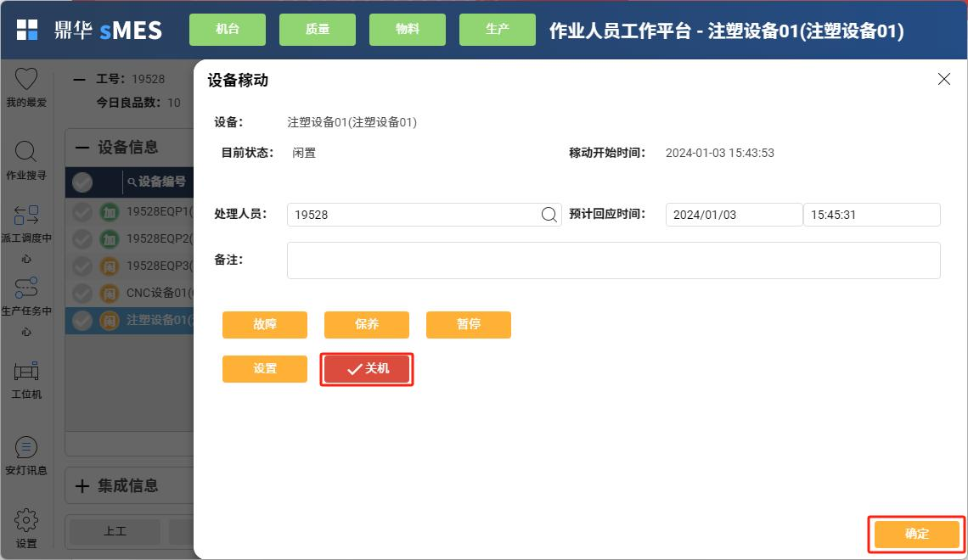Open the 生产 top menu

click(498, 30)
